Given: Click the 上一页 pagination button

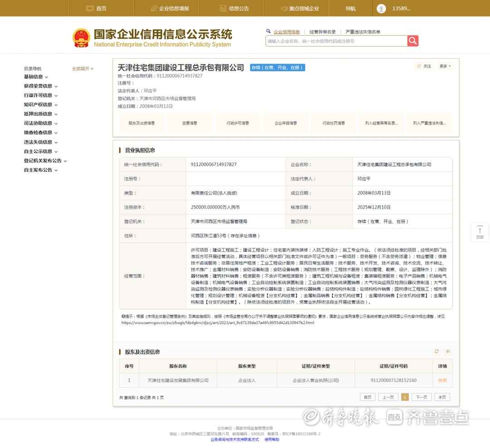Looking at the screenshot, I should 388,397.
